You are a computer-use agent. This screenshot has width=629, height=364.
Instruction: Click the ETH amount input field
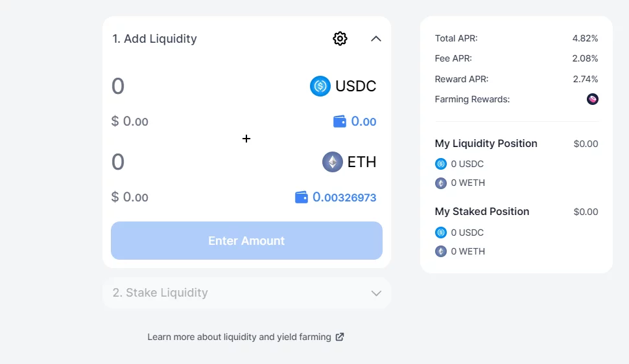[195, 162]
